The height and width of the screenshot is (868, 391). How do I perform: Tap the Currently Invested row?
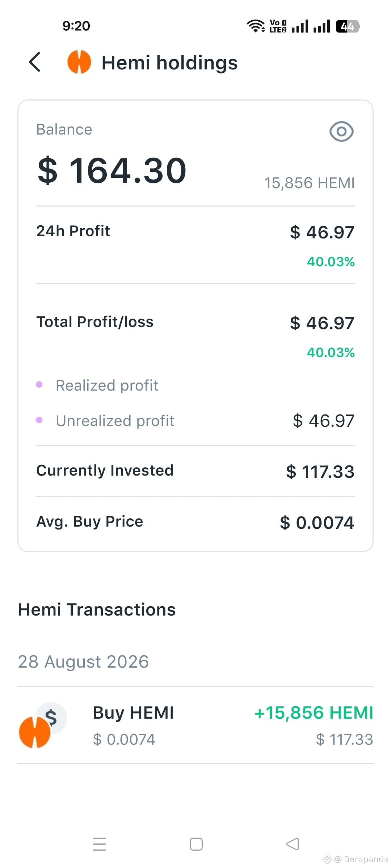(195, 471)
